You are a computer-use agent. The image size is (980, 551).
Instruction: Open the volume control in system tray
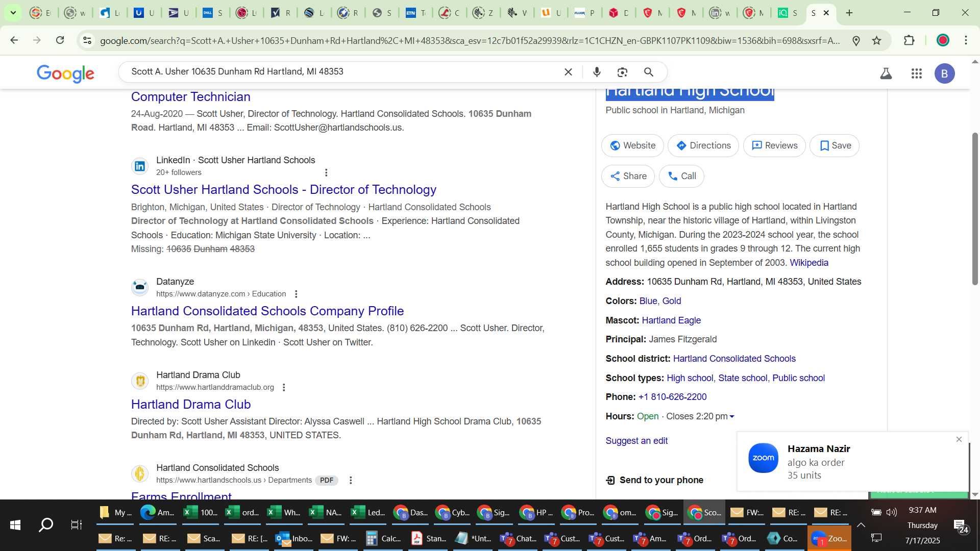click(892, 512)
